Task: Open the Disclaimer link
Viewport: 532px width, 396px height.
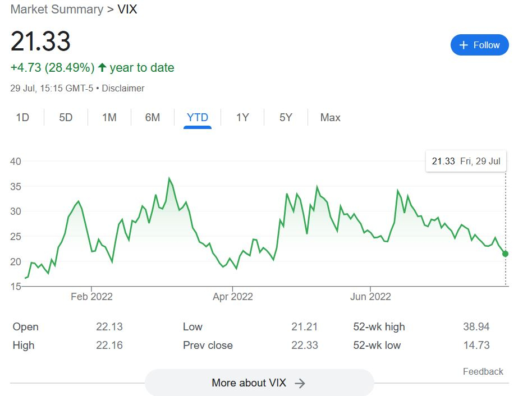Action: [123, 88]
